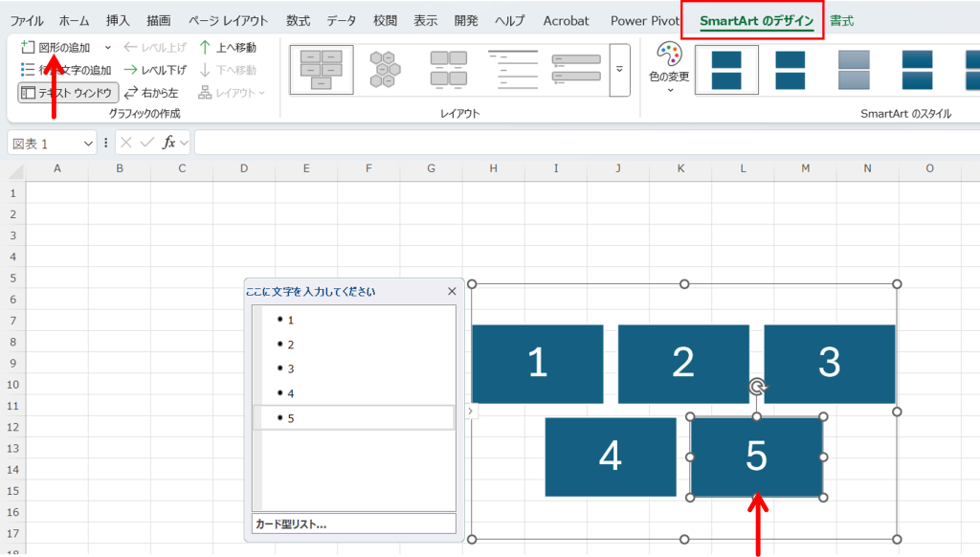Select the hexagon cluster layout thumbnail
Image resolution: width=980 pixels, height=557 pixels.
click(386, 69)
